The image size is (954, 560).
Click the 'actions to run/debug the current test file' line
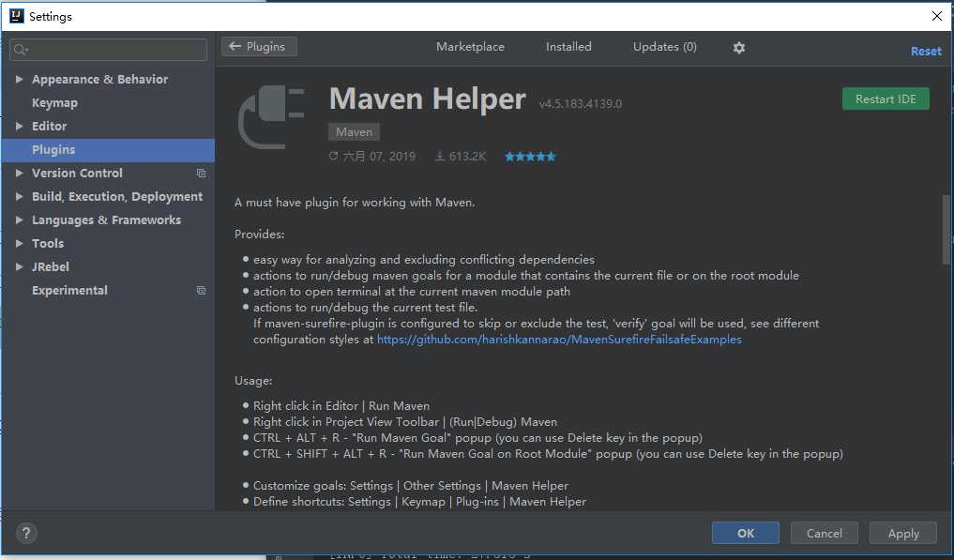[x=366, y=308]
